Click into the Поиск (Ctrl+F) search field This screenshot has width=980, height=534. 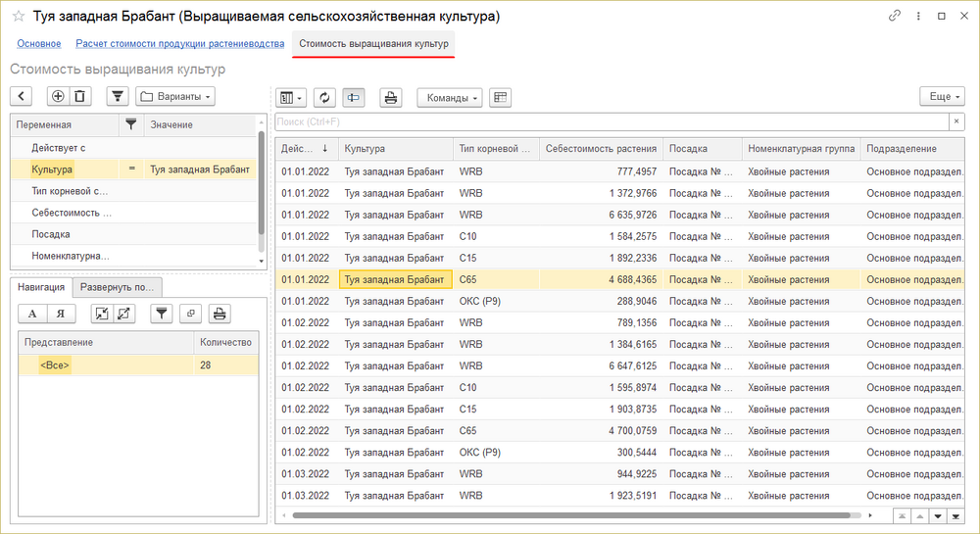coord(610,121)
